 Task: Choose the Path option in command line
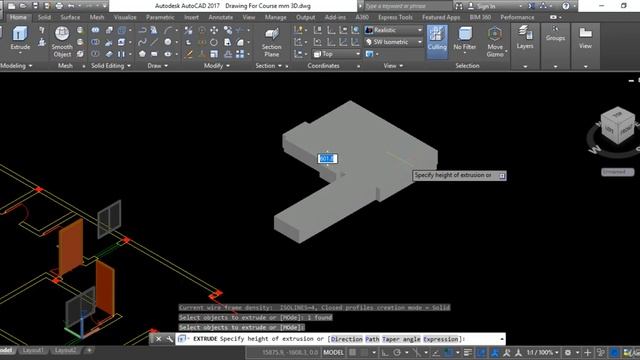pyautogui.click(x=372, y=339)
